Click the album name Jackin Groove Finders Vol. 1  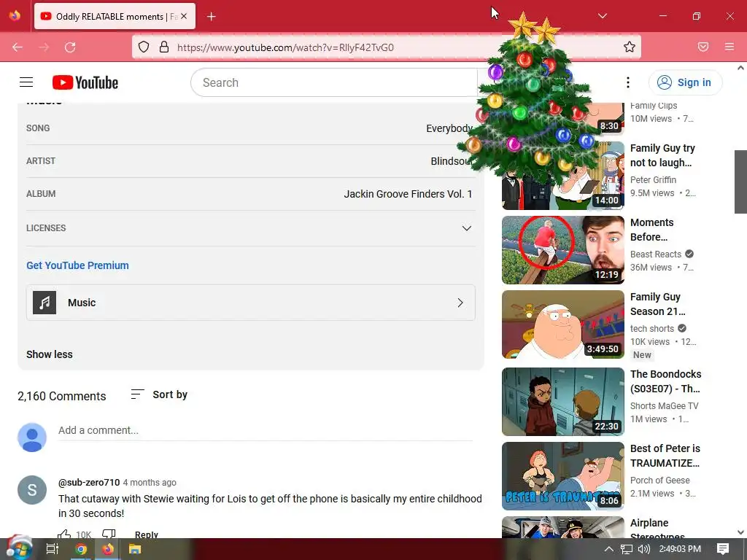click(408, 194)
